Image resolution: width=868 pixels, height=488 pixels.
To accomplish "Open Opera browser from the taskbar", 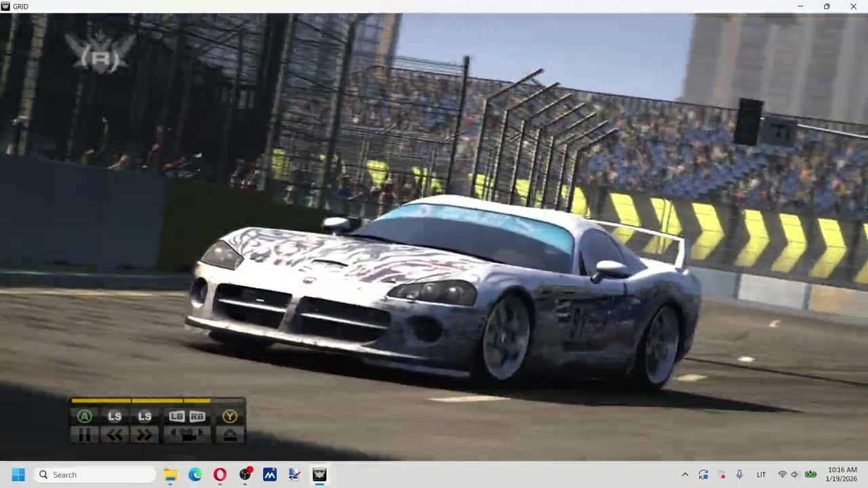I will pos(220,474).
